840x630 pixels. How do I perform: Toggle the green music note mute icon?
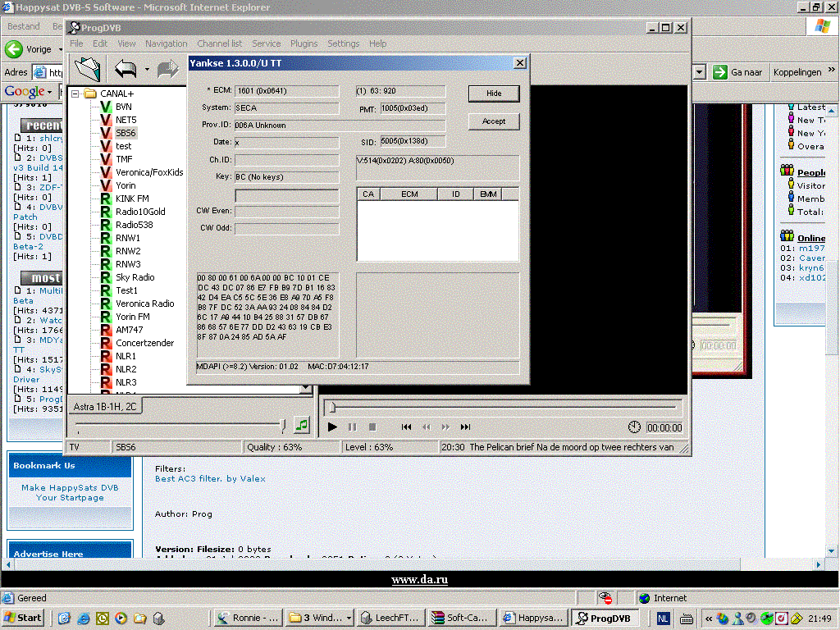coord(302,426)
